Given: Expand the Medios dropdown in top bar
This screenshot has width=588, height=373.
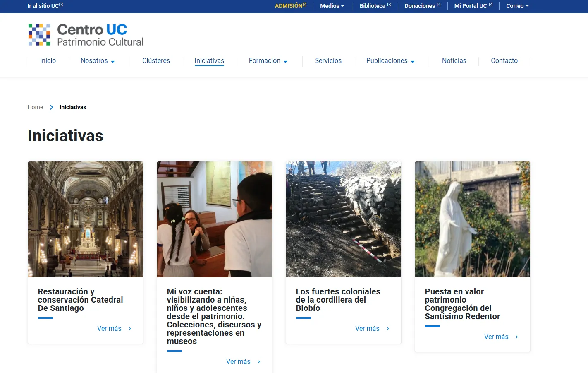Looking at the screenshot, I should pyautogui.click(x=332, y=6).
